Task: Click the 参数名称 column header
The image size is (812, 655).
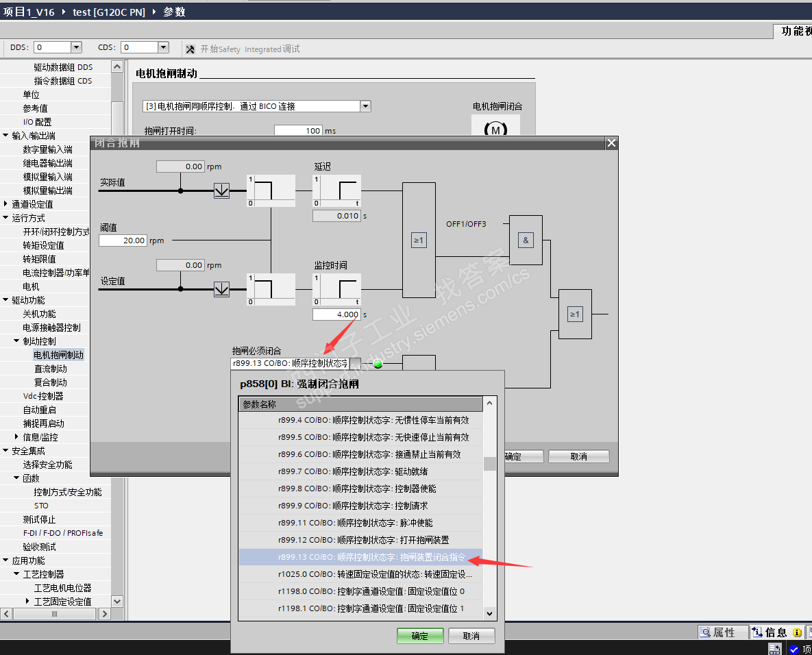Action: click(x=361, y=404)
